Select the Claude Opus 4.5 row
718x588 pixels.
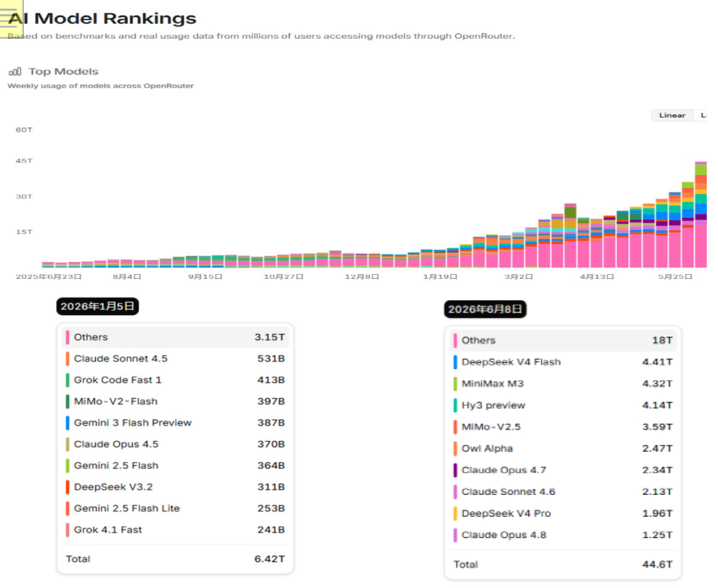pos(176,444)
